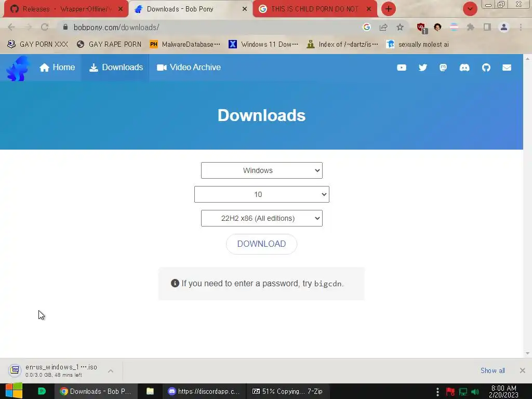Visit the Bob Pony YouTube channel

pos(402,68)
